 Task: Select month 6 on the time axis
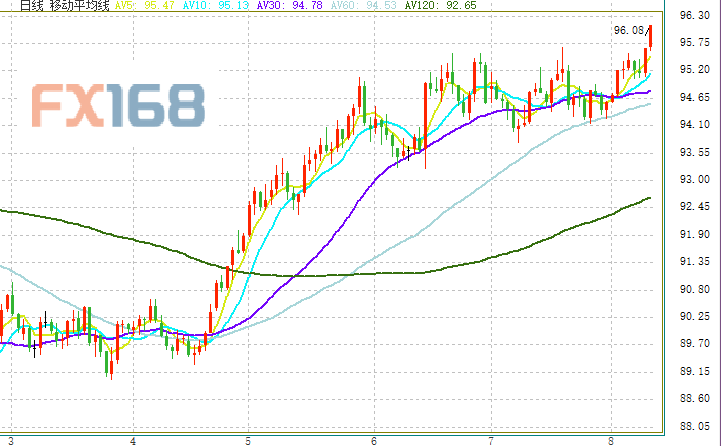coord(374,439)
